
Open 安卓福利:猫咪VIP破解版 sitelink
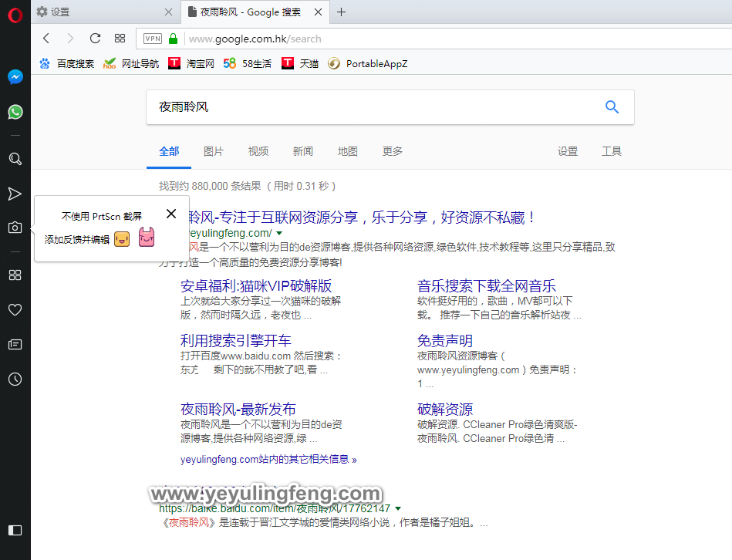[256, 285]
